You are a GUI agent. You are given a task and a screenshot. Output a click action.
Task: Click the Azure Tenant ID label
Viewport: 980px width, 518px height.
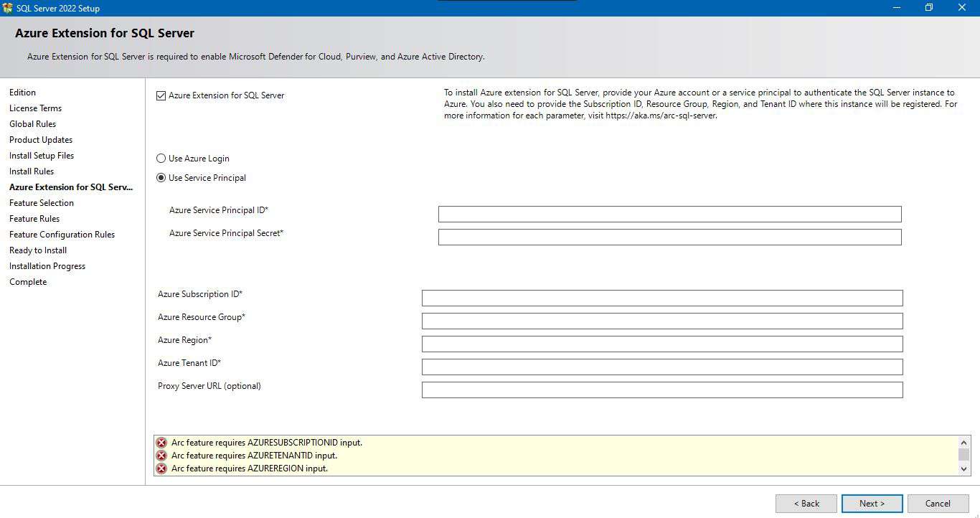click(x=189, y=363)
